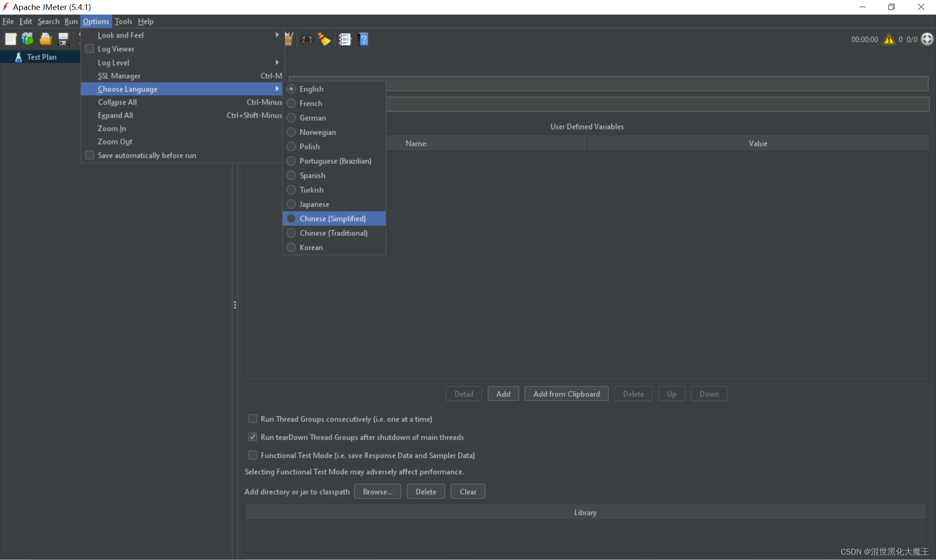Click the Search binoculars icon
The width and height of the screenshot is (936, 560).
click(307, 39)
